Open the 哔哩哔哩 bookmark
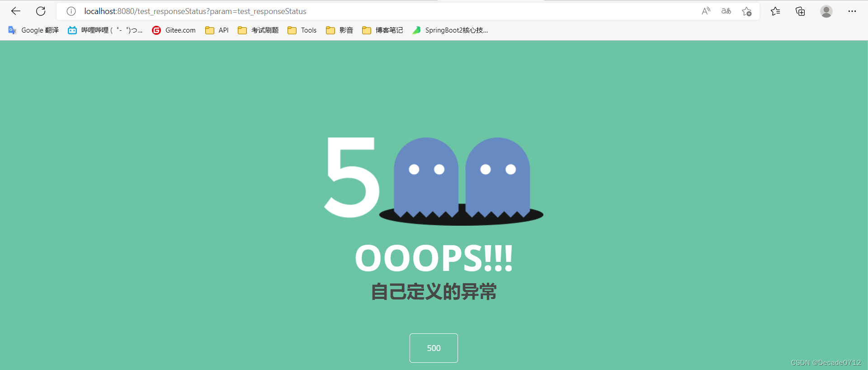 pos(105,30)
